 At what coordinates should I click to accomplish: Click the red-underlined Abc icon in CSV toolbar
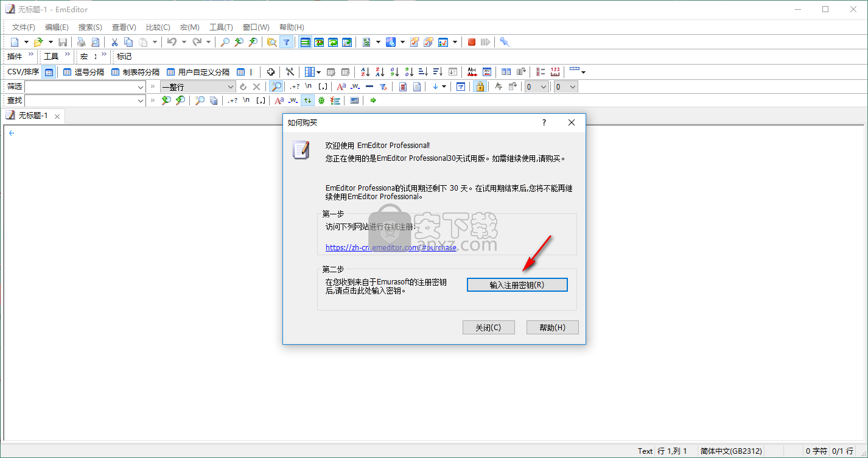472,71
